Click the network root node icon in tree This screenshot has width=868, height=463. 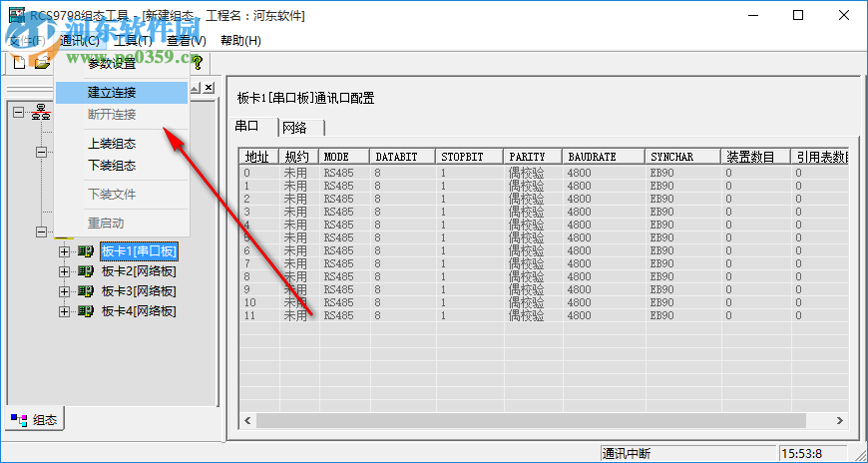pos(41,113)
